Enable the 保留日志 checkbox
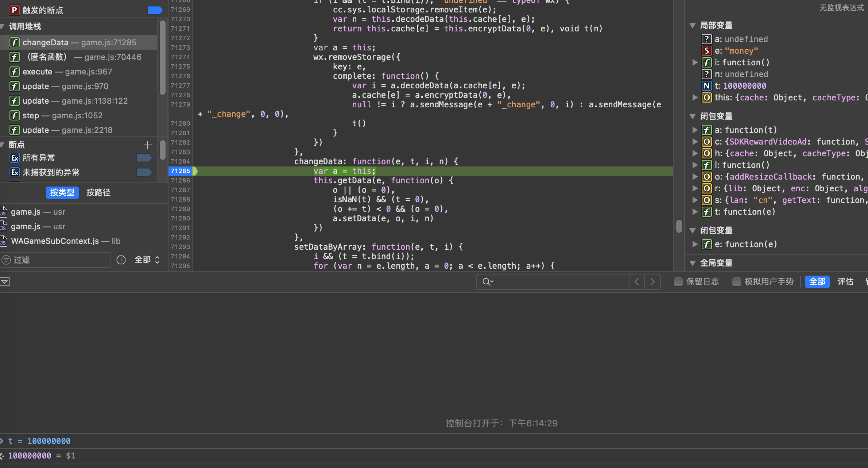 (x=678, y=281)
